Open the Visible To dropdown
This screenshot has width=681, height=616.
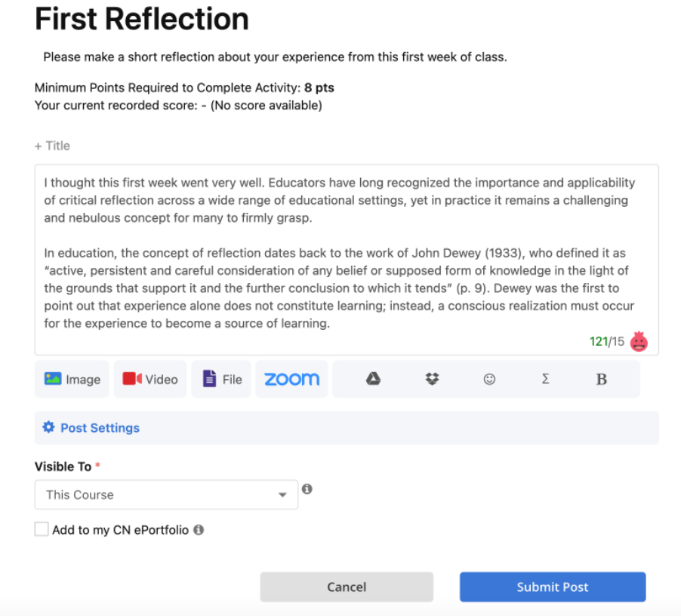click(166, 494)
